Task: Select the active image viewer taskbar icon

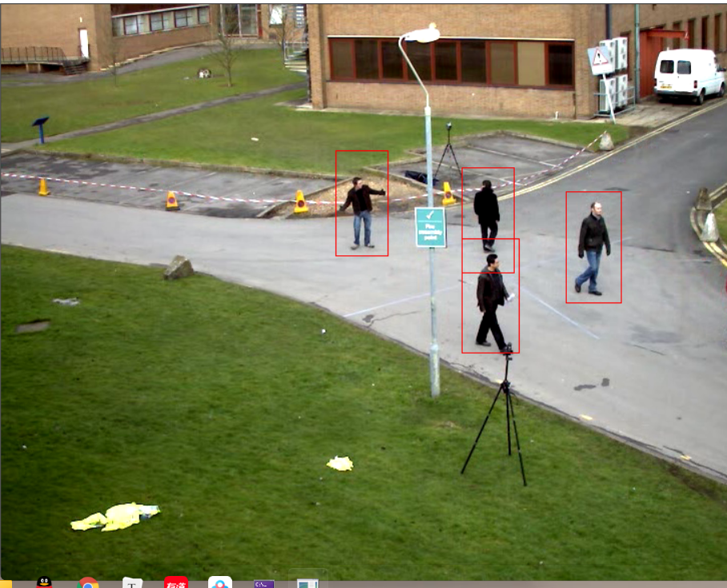Action: click(x=307, y=583)
